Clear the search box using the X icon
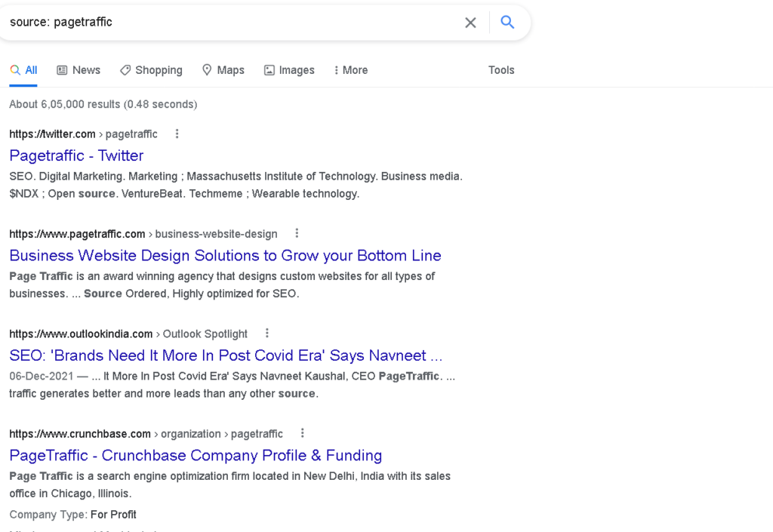The image size is (773, 532). (x=470, y=22)
